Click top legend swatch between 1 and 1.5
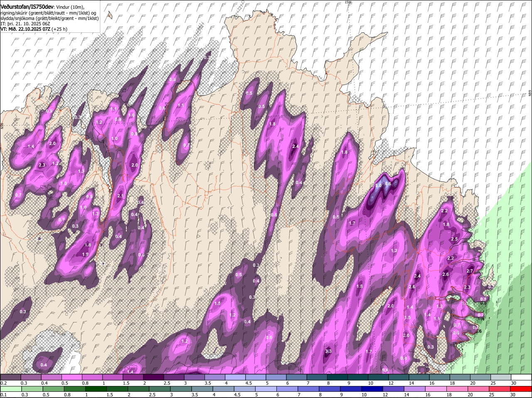532x398 pixels. pos(113,377)
